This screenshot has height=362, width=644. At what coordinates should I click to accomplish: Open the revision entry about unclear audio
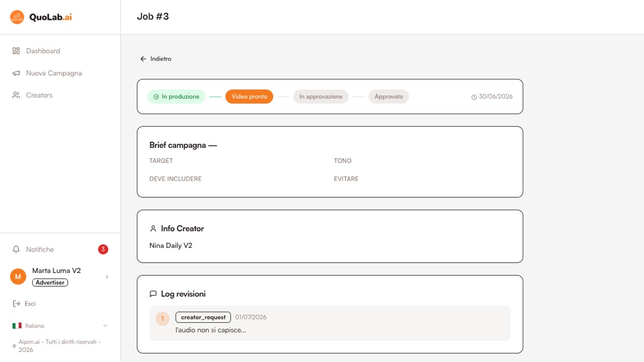pos(330,323)
